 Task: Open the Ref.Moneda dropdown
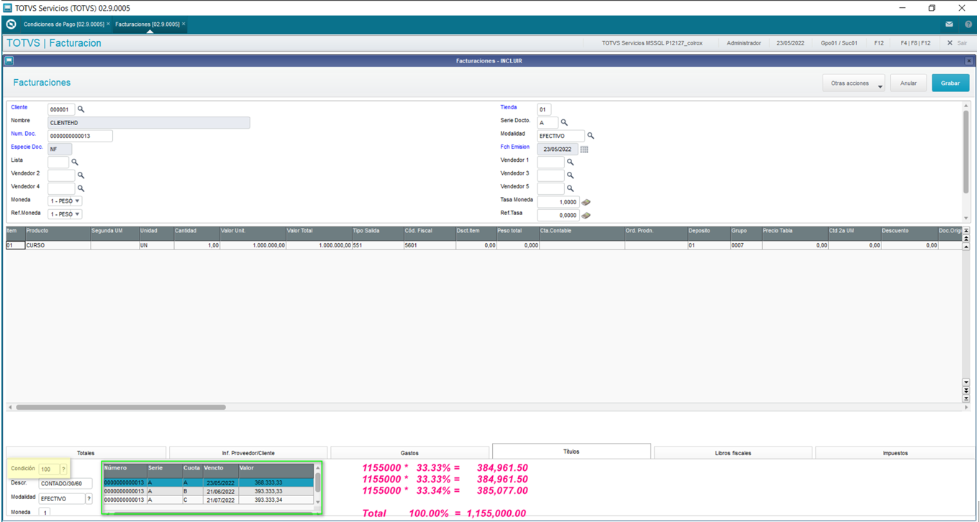[65, 214]
